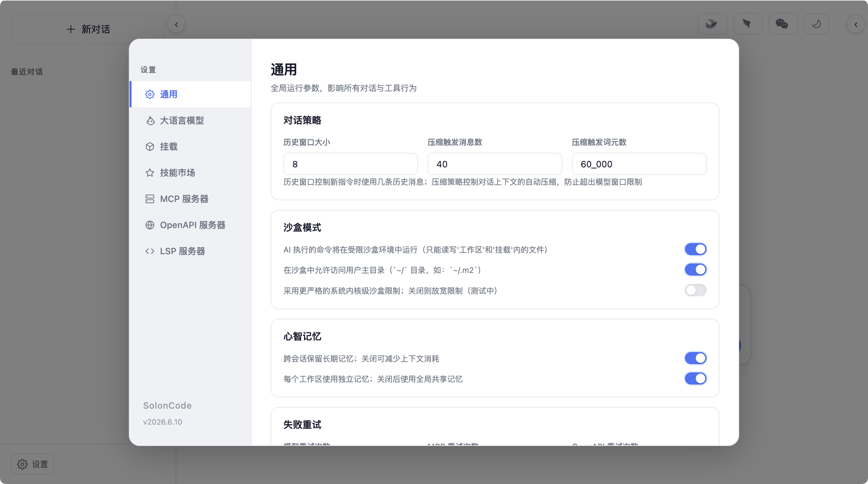This screenshot has width=868, height=484.
Task: Click the robot icon beside 大语言模型
Action: (x=150, y=120)
